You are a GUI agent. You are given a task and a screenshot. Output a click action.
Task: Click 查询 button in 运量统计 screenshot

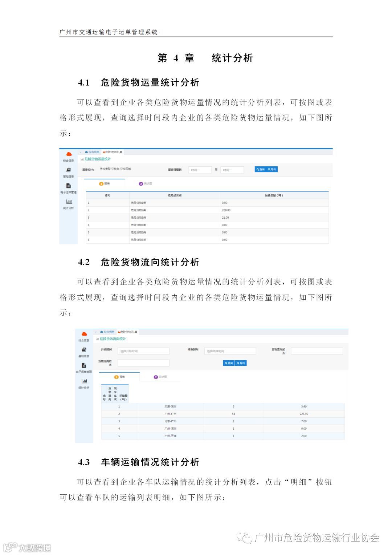click(261, 170)
